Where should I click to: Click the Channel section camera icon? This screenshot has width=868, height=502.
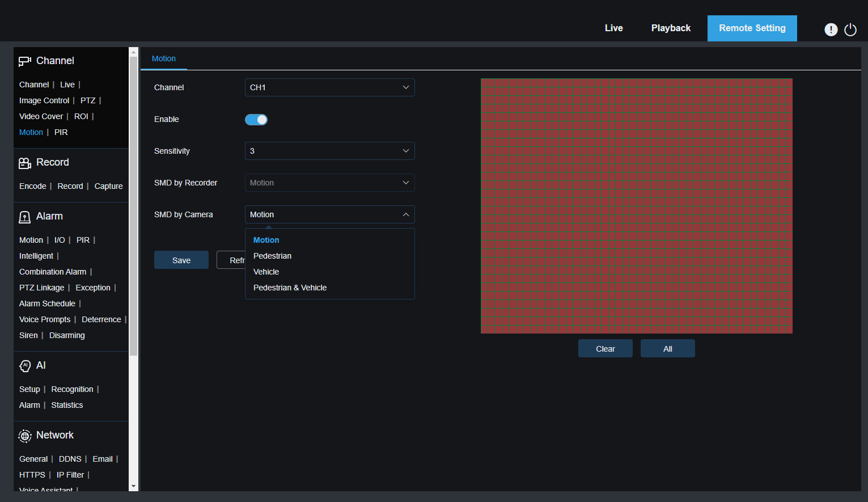[x=25, y=61]
